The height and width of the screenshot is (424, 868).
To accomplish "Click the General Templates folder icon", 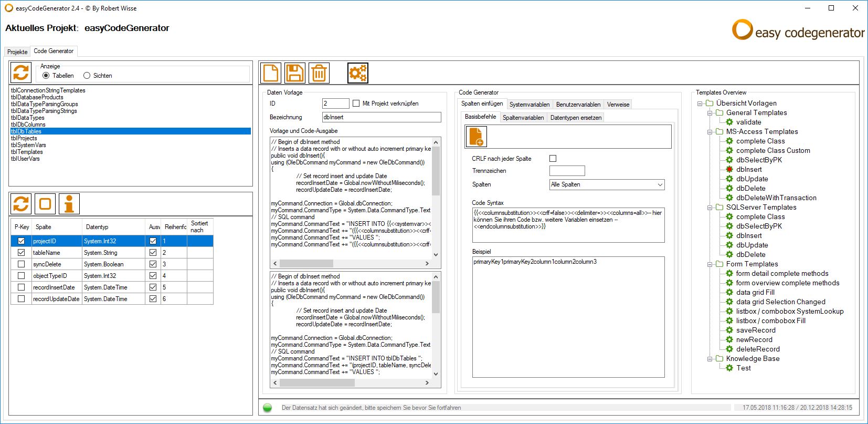I will coord(719,112).
